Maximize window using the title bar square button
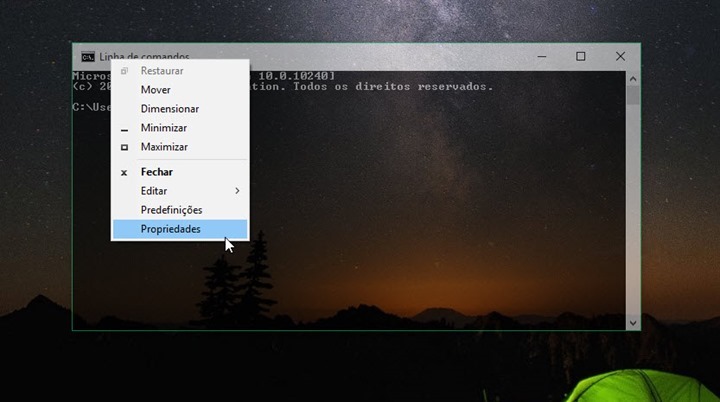The height and width of the screenshot is (402, 720). tap(580, 57)
